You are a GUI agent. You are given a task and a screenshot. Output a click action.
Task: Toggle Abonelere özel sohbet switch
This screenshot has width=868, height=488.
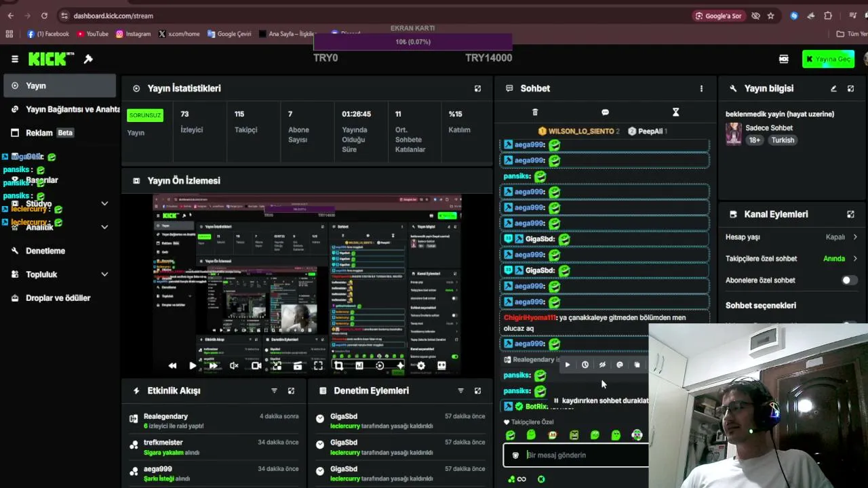849,280
